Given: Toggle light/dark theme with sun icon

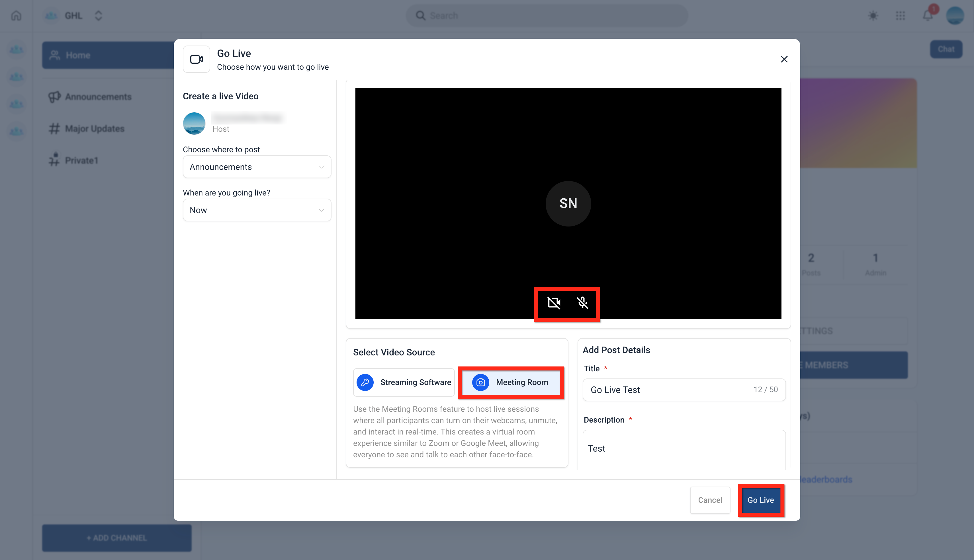Looking at the screenshot, I should pos(873,15).
